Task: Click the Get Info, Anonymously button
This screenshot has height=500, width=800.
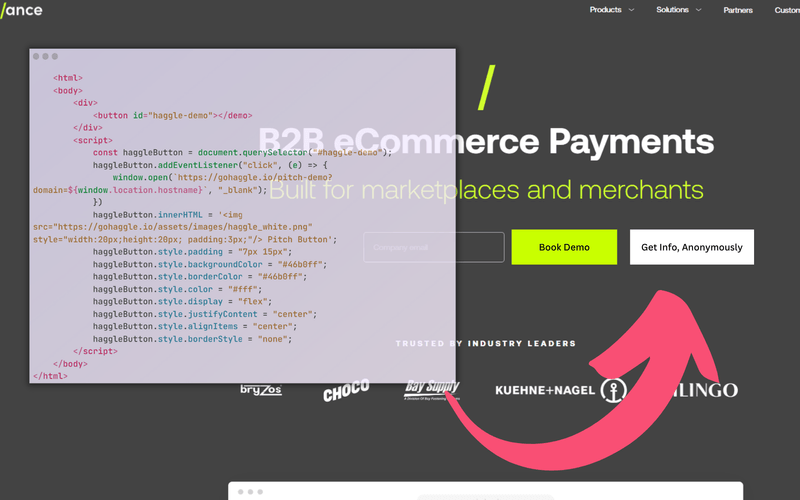Action: coord(692,247)
